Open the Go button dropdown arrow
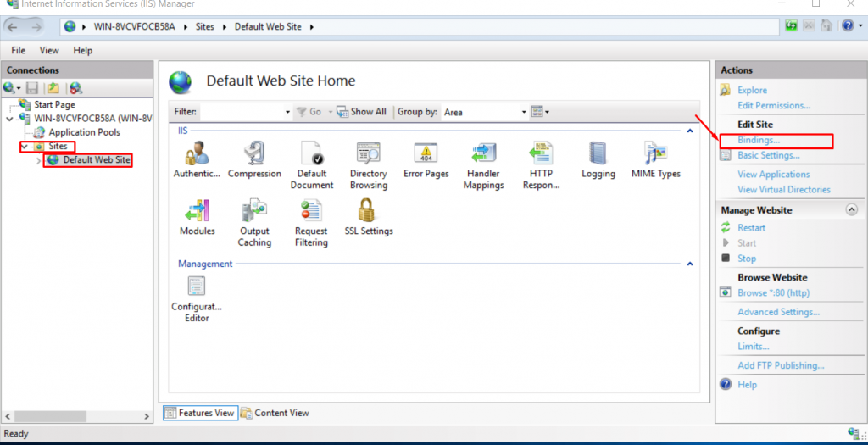This screenshot has width=868, height=445. 331,112
